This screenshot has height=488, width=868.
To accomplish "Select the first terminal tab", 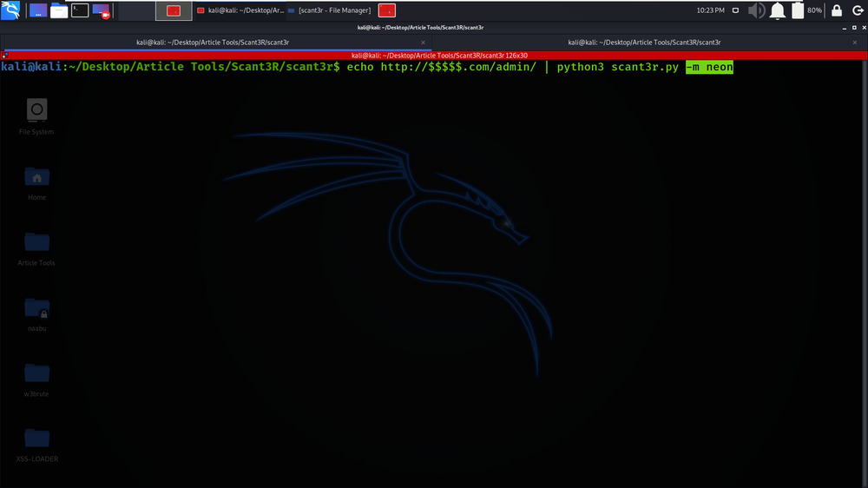I will (x=213, y=42).
